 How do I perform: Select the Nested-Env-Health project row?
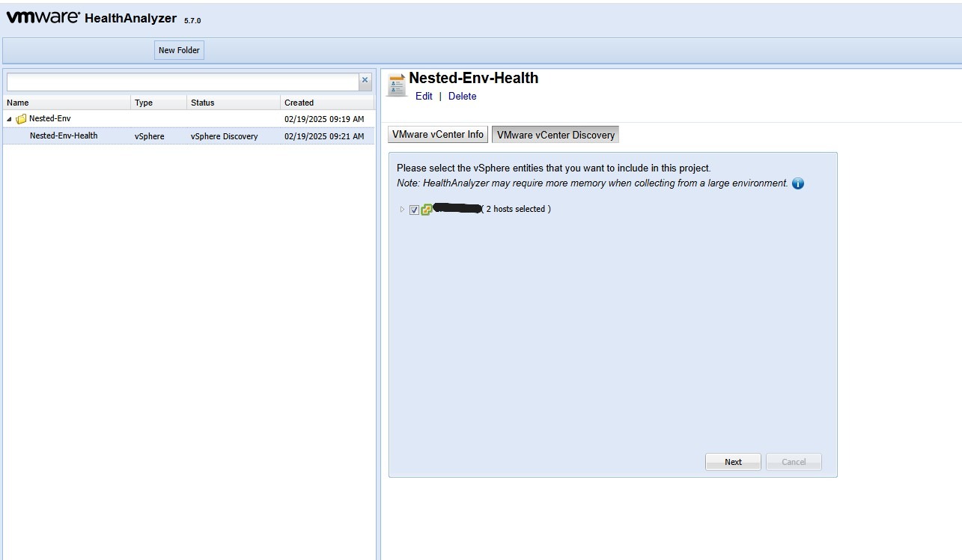[x=189, y=136]
